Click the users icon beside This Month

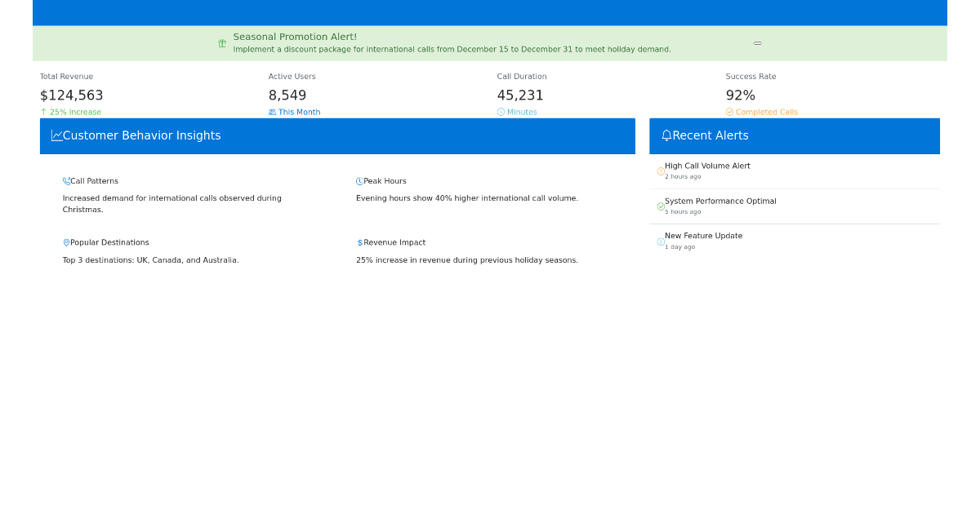click(272, 112)
